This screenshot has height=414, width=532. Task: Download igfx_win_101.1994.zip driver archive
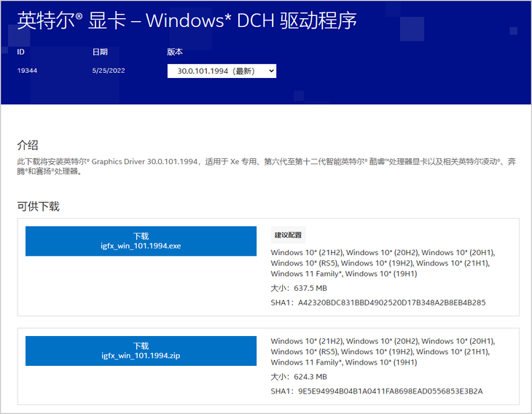click(x=141, y=351)
